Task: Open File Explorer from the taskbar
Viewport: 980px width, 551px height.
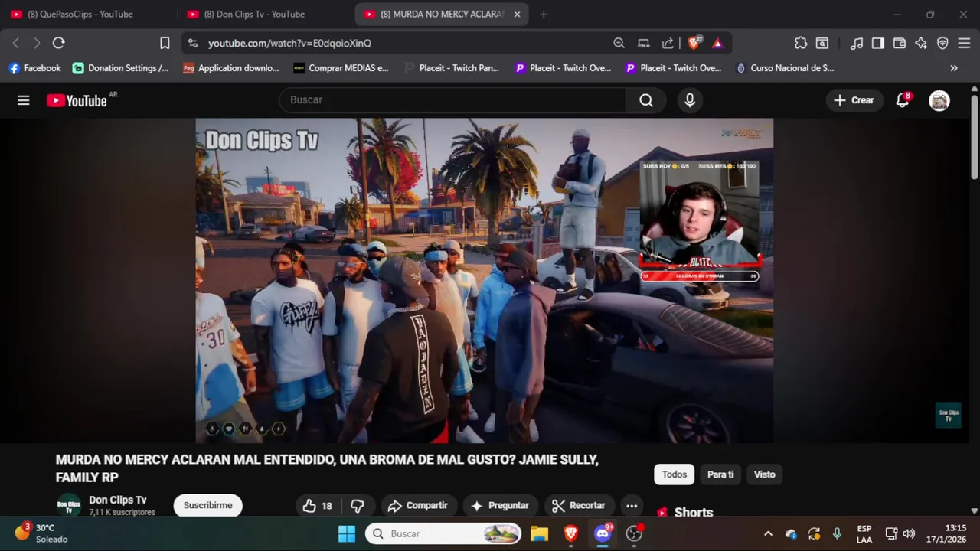Action: click(x=540, y=533)
